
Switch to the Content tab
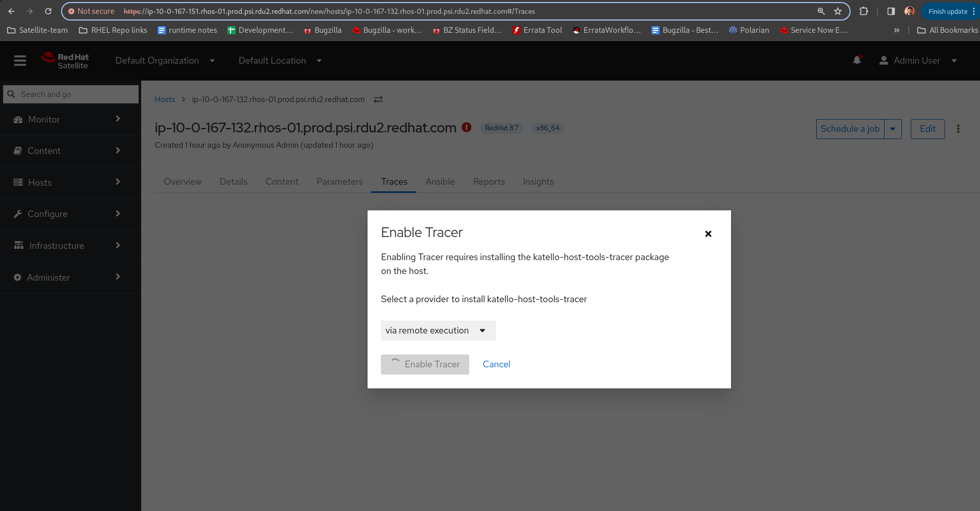[x=282, y=182]
